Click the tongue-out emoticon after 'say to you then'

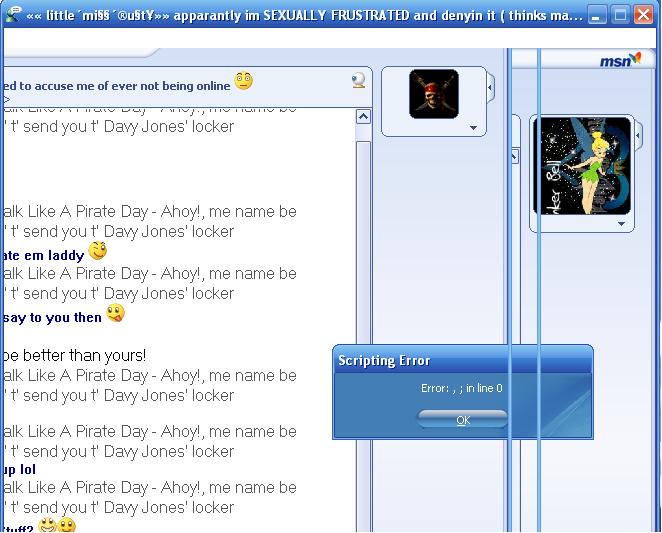(116, 314)
